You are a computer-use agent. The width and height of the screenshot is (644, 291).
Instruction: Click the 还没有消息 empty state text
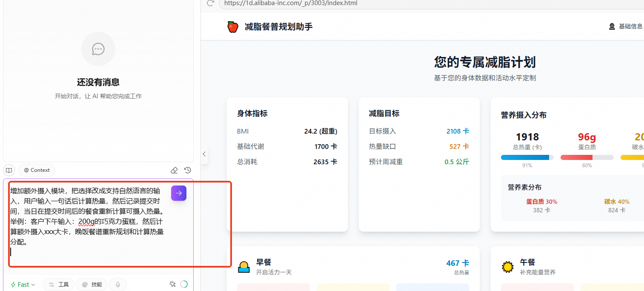point(98,83)
